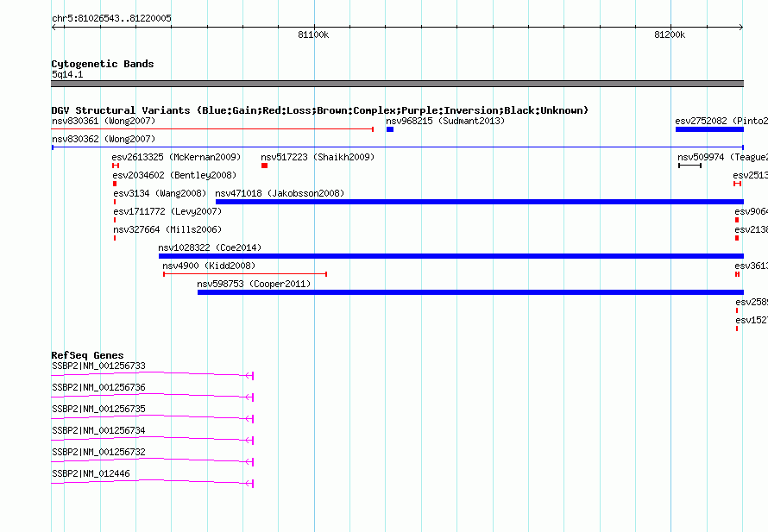Click the esv2613325 (McKernan2009) red marker
The image size is (768, 532).
click(116, 166)
